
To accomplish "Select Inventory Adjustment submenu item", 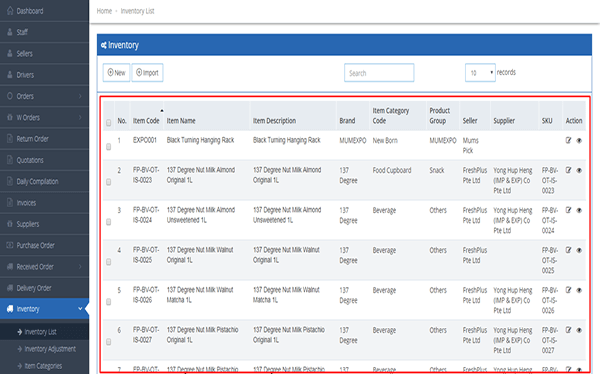I will tap(44, 349).
